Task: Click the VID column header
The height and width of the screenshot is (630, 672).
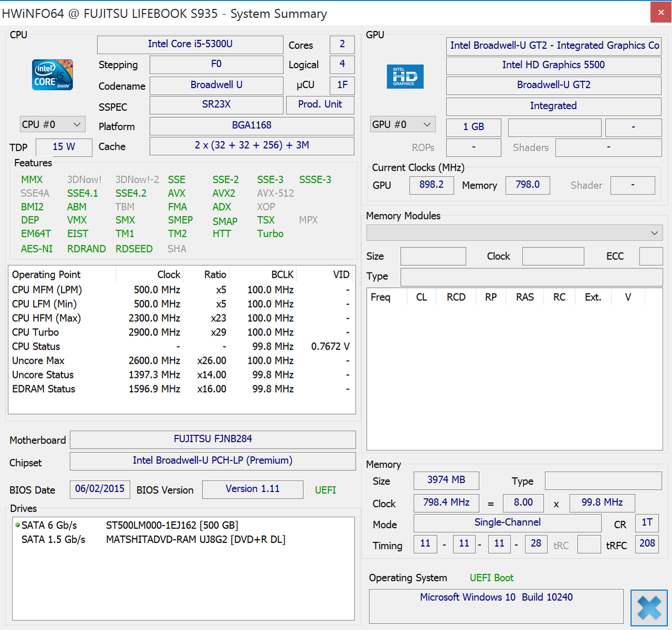Action: [326, 275]
